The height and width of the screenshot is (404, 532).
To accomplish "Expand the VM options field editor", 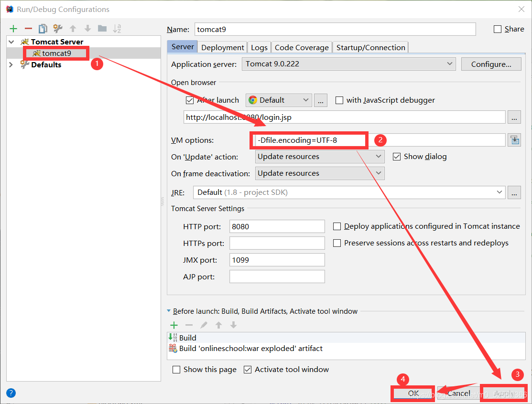I will pyautogui.click(x=515, y=140).
